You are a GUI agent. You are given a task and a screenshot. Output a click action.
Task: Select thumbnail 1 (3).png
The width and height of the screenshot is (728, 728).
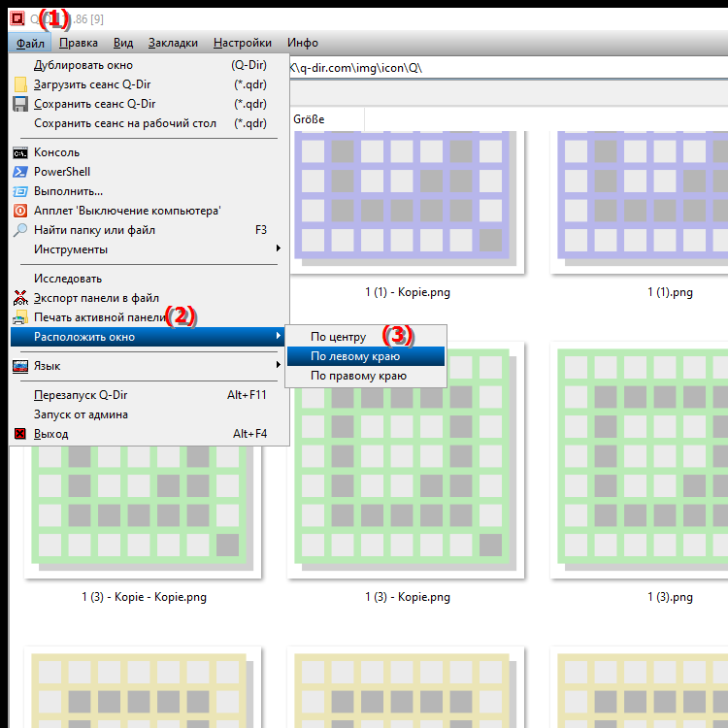(640, 460)
